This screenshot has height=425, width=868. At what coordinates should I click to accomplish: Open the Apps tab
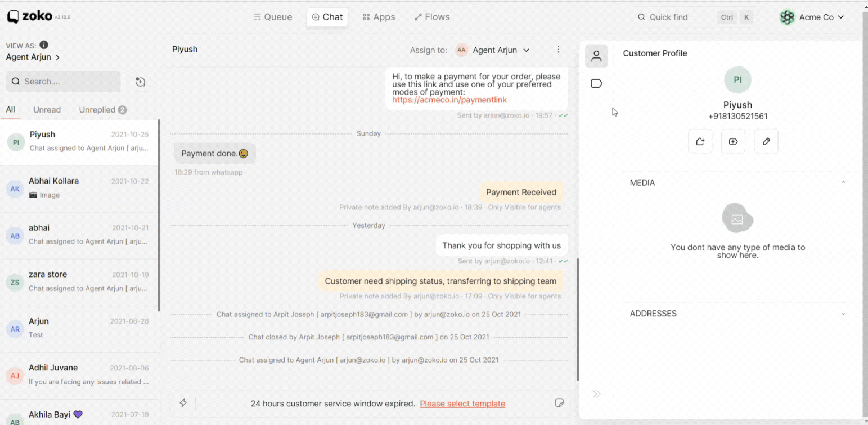click(x=379, y=17)
